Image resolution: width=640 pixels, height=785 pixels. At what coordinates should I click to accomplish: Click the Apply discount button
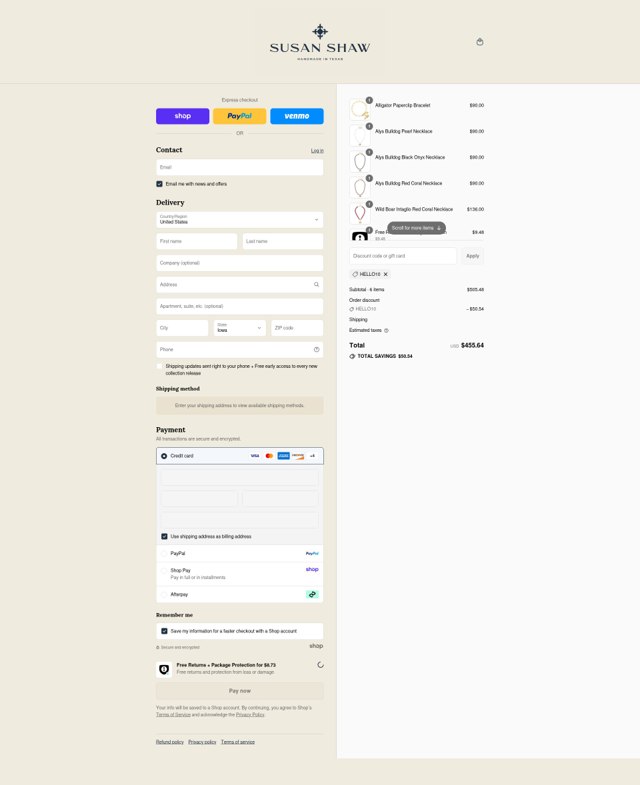coord(473,256)
